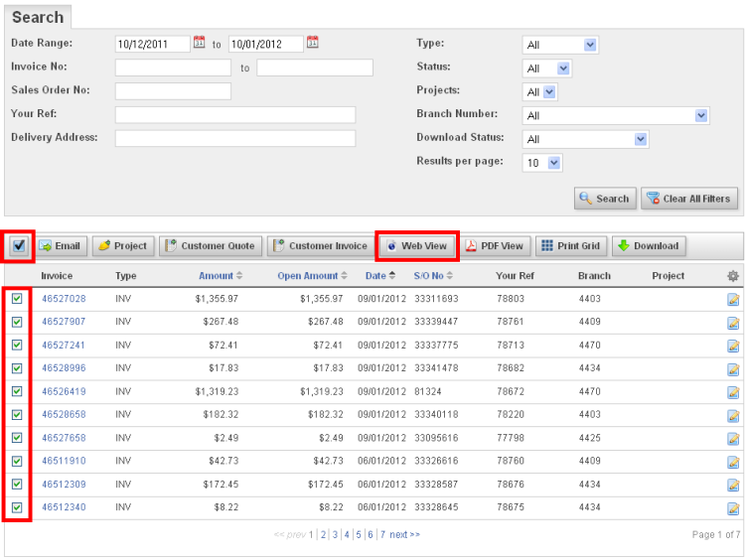The width and height of the screenshot is (745, 560).
Task: Jump to page 7 of results
Action: pos(382,534)
